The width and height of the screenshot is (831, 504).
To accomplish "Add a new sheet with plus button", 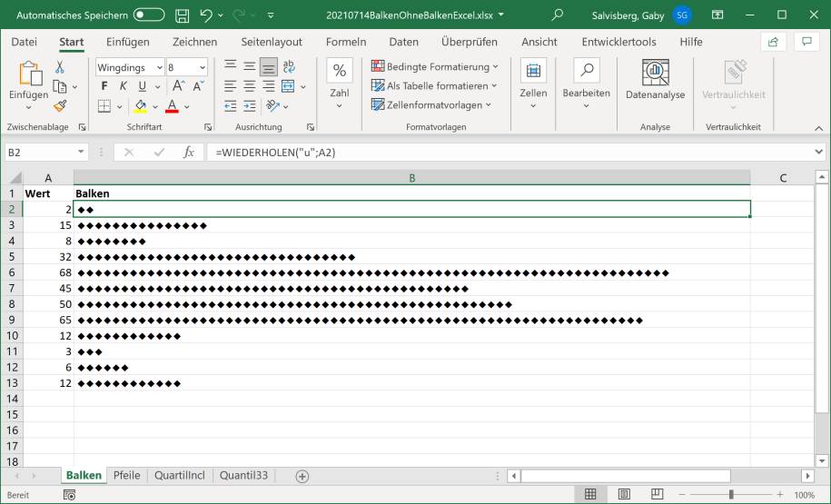I will pyautogui.click(x=302, y=476).
